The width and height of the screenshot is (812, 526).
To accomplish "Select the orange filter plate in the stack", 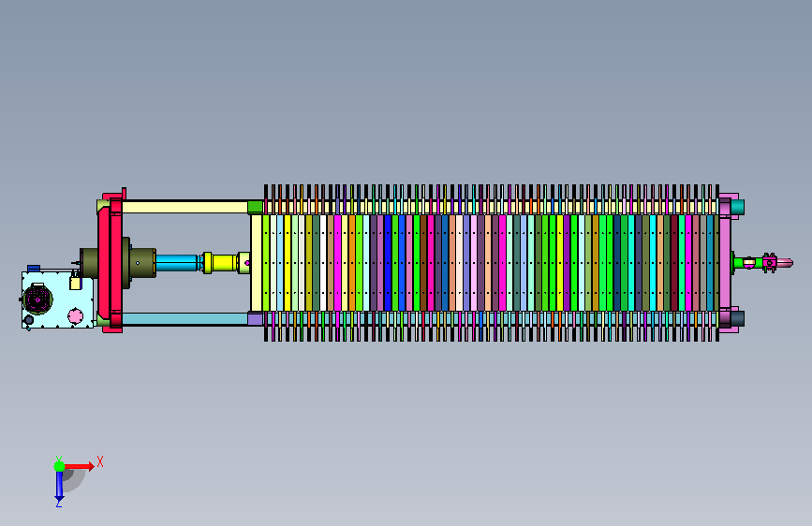I will point(352,263).
